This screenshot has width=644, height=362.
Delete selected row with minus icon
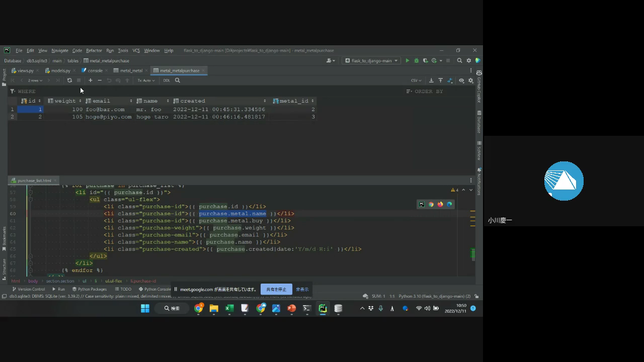pyautogui.click(x=100, y=80)
